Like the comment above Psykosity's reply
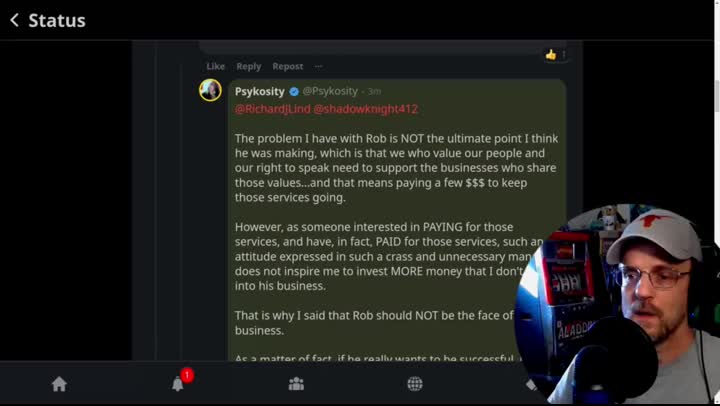The width and height of the screenshot is (720, 406). pos(215,66)
